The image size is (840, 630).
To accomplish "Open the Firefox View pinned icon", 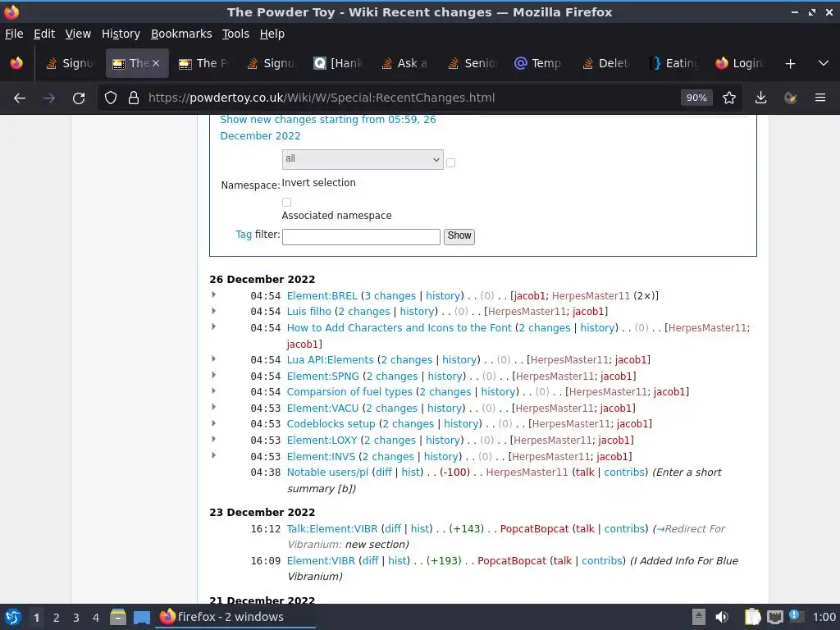I will tap(16, 64).
